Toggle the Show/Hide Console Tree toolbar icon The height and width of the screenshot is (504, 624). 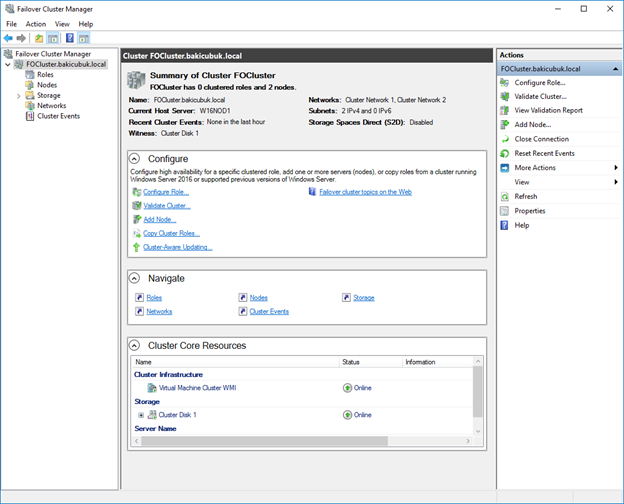pyautogui.click(x=53, y=38)
